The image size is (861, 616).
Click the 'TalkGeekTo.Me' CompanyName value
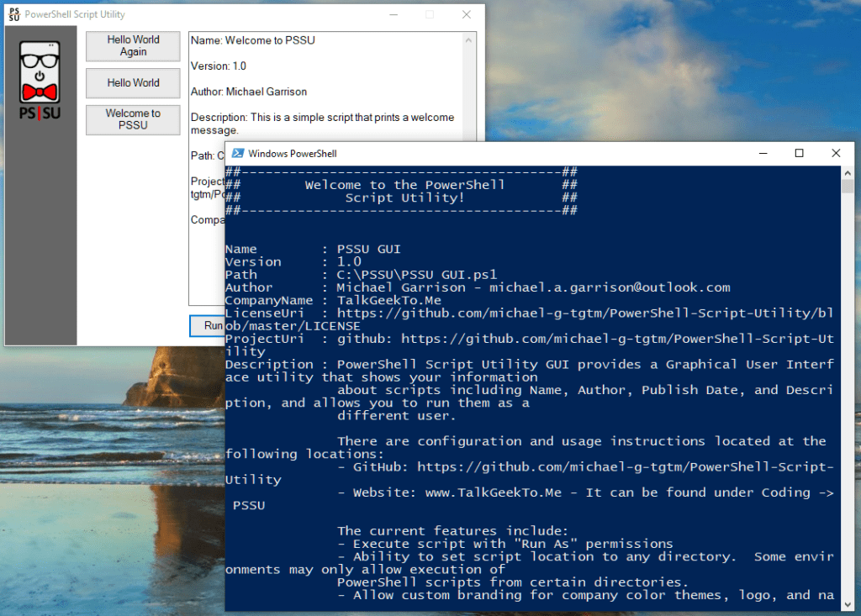(388, 300)
